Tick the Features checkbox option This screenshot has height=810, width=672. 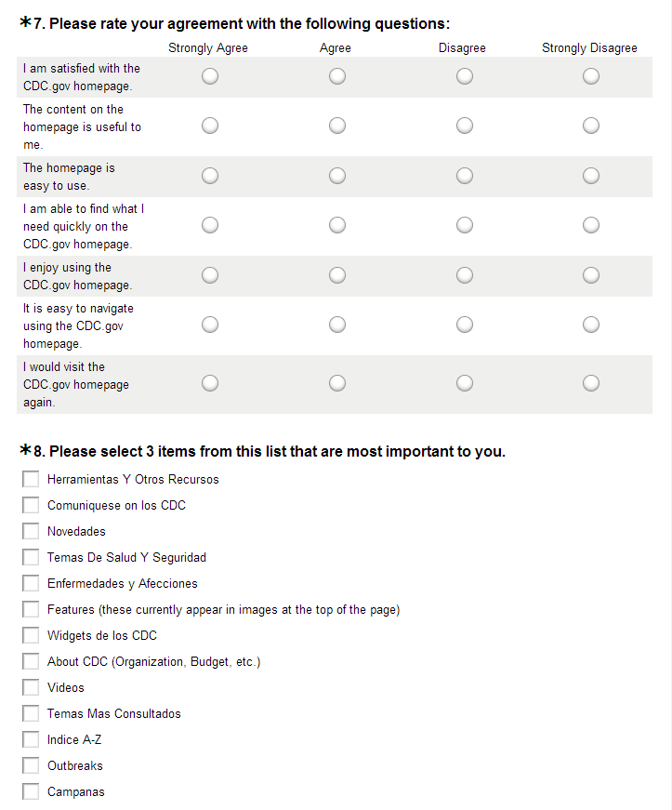click(x=32, y=610)
